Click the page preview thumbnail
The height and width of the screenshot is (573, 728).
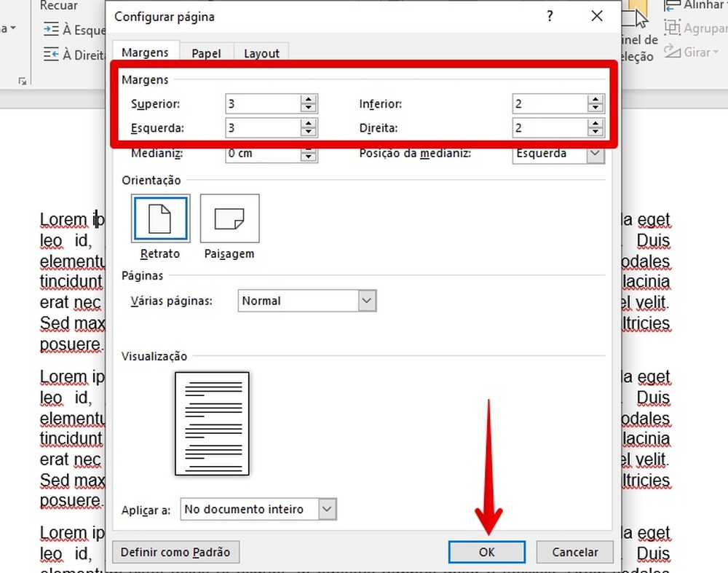(x=212, y=424)
